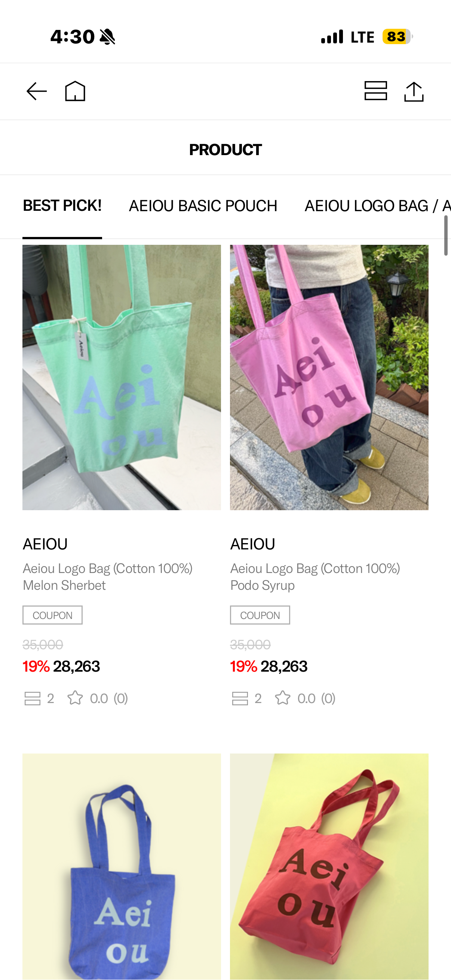Open pink tote bag photo

pyautogui.click(x=329, y=377)
